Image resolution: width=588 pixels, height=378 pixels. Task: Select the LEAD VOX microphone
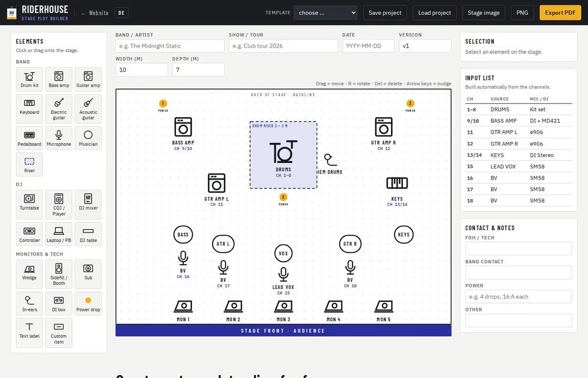(283, 275)
